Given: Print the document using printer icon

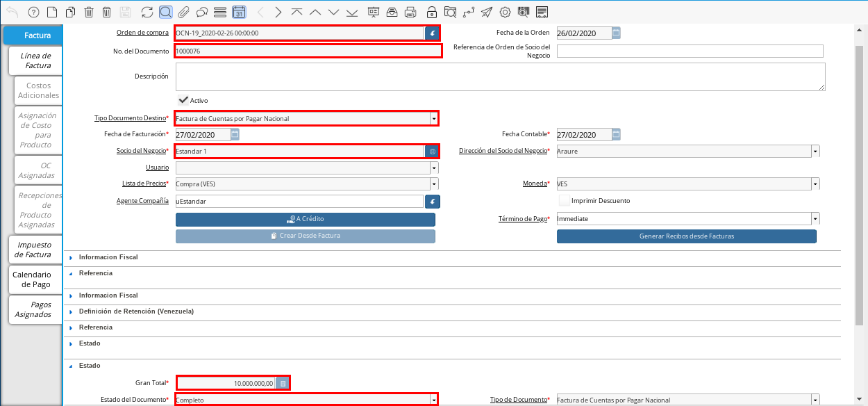Looking at the screenshot, I should pos(410,12).
